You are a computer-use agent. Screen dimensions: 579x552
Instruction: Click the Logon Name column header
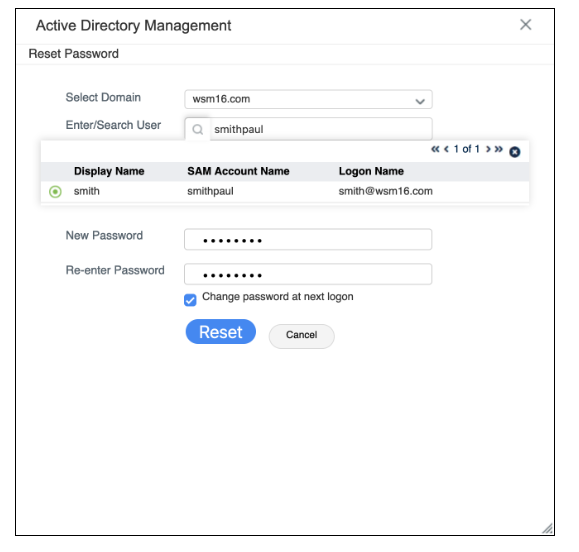pyautogui.click(x=371, y=171)
